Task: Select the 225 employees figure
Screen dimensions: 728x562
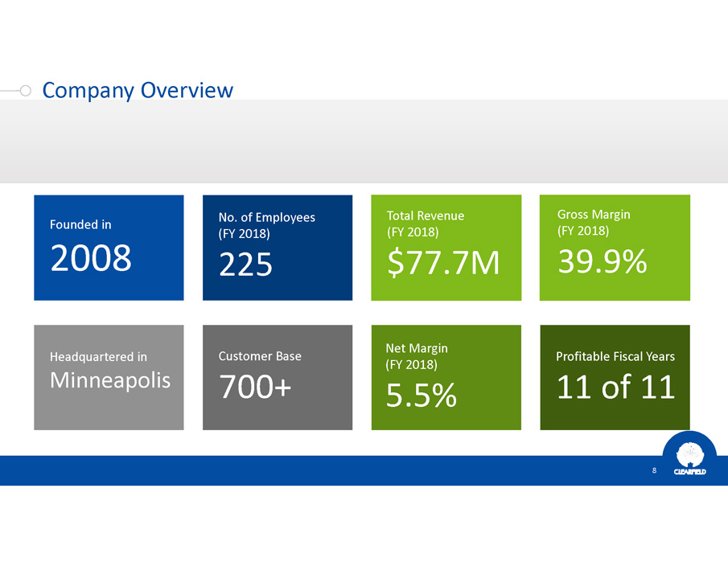Action: [245, 263]
